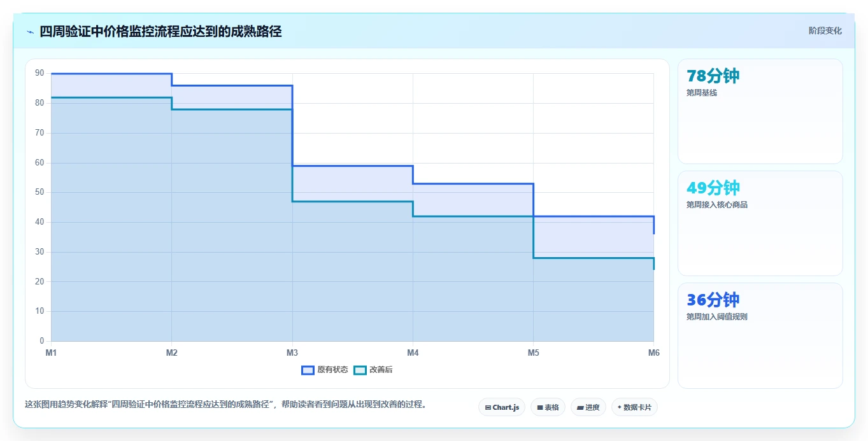Click the 90 y-axis tick label
Image resolution: width=868 pixels, height=441 pixels.
pos(39,73)
